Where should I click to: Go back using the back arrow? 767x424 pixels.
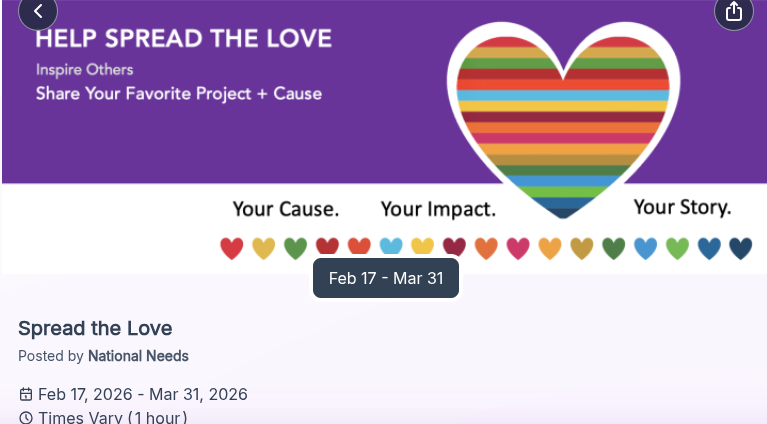tap(38, 11)
